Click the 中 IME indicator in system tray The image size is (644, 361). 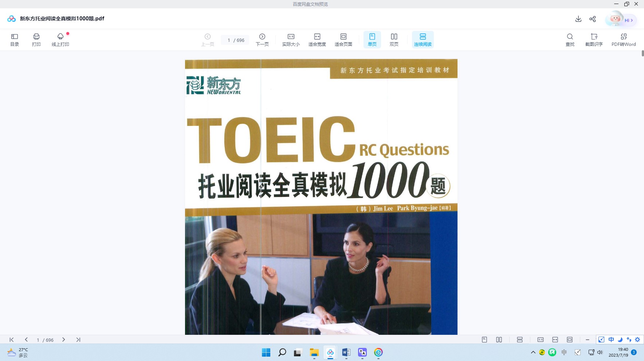pyautogui.click(x=564, y=352)
